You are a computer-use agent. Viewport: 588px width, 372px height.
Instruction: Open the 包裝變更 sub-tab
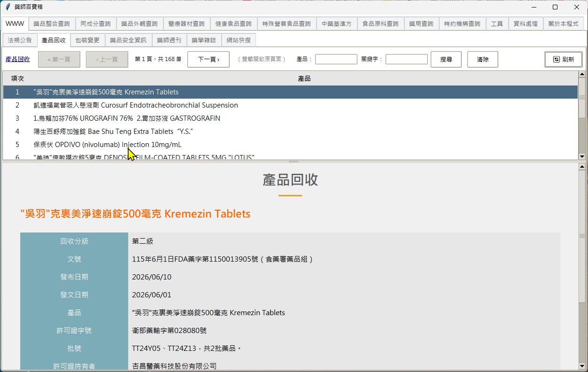point(87,40)
